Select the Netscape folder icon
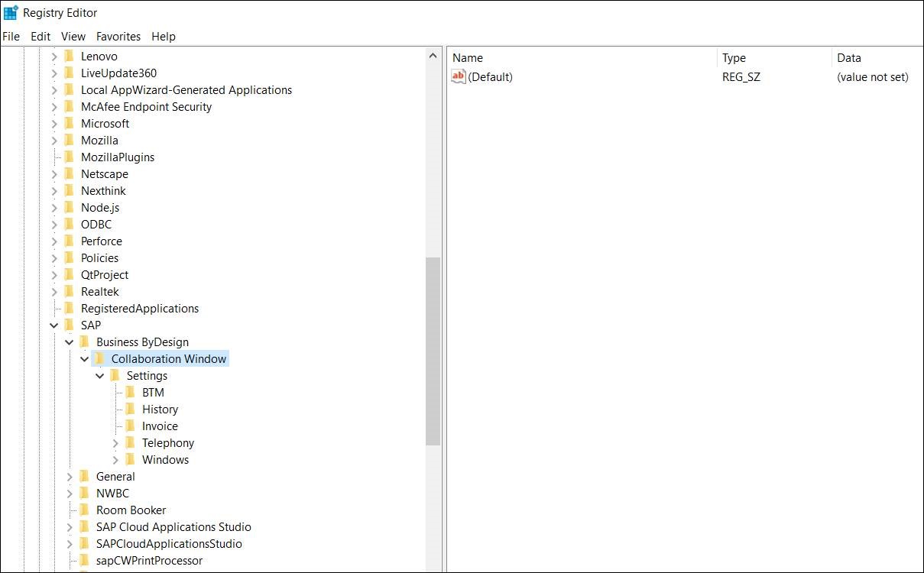The width and height of the screenshot is (924, 573). click(x=70, y=173)
